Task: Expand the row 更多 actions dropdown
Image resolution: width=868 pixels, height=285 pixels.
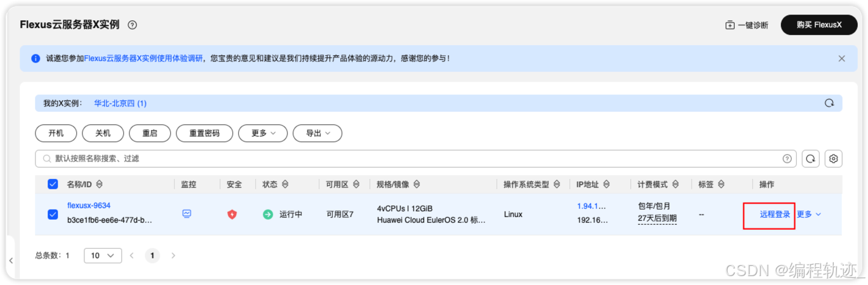Action: click(809, 215)
